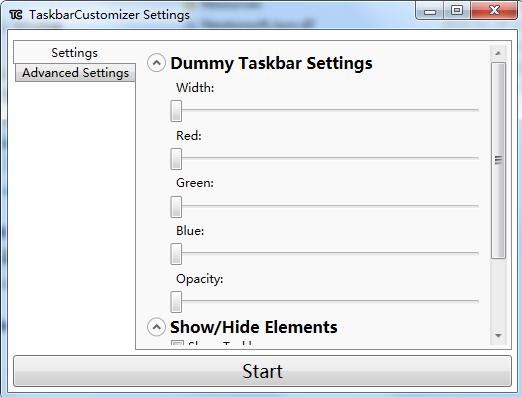Screen dimensions: 522x397
Task: Click the Dummy Taskbar Settings heading text
Action: point(271,63)
